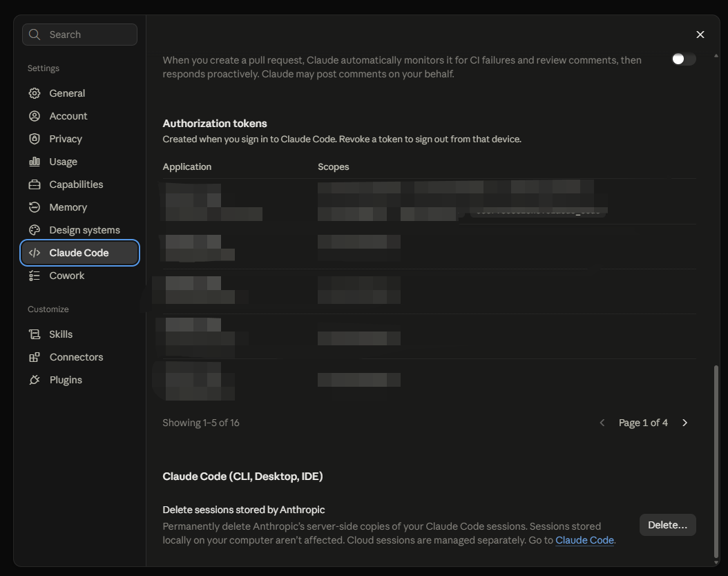
Task: Click the Capabilities briefcase icon
Action: [x=35, y=184]
